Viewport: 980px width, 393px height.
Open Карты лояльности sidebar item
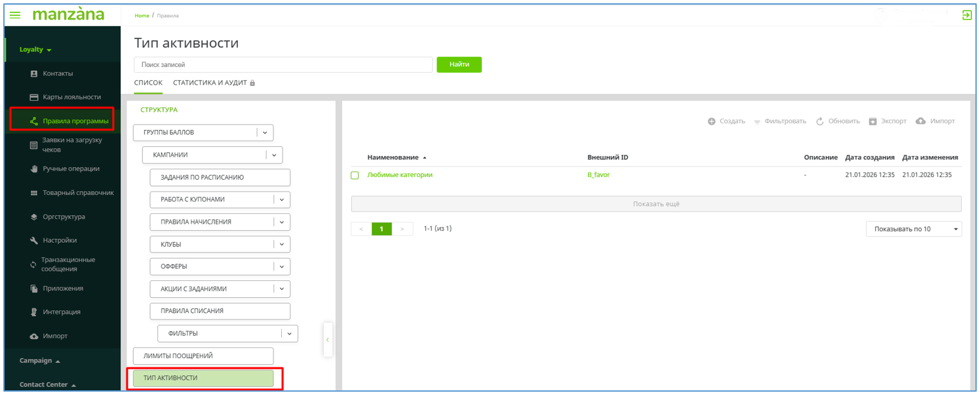(x=71, y=97)
